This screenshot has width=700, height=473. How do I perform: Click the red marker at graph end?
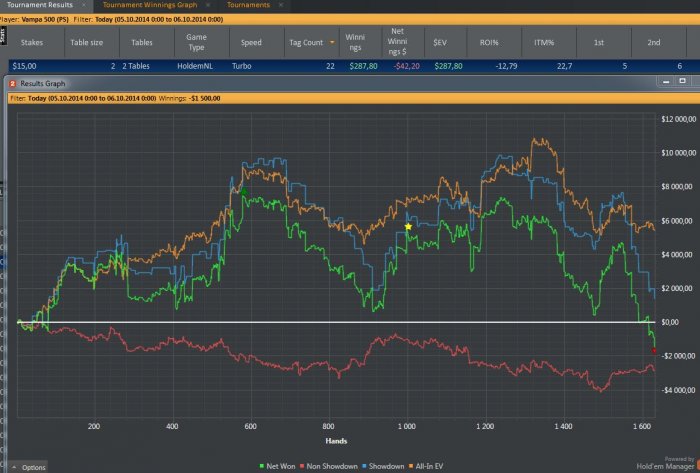click(653, 350)
